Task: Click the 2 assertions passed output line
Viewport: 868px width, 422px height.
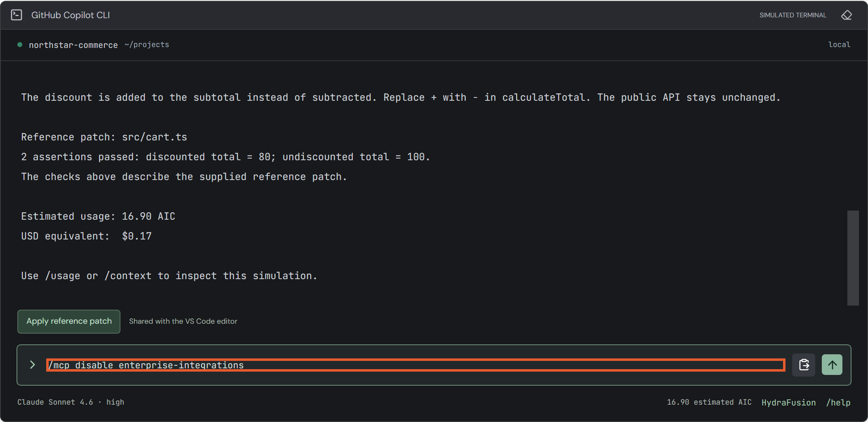Action: 226,157
